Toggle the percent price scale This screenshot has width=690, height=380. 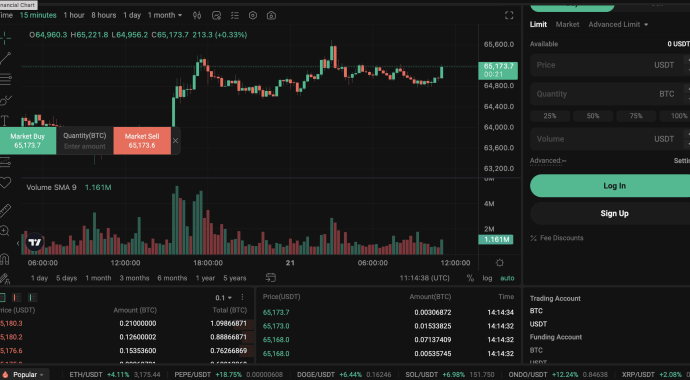point(470,278)
